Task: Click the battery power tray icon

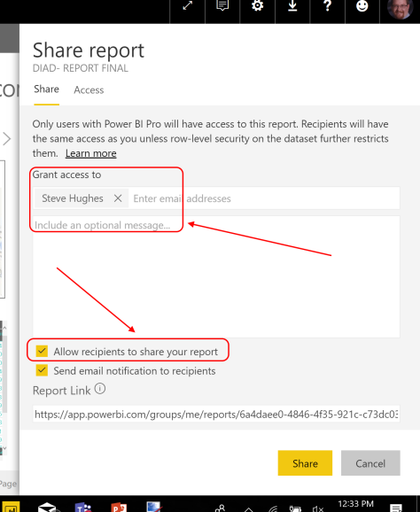Action: [x=295, y=508]
